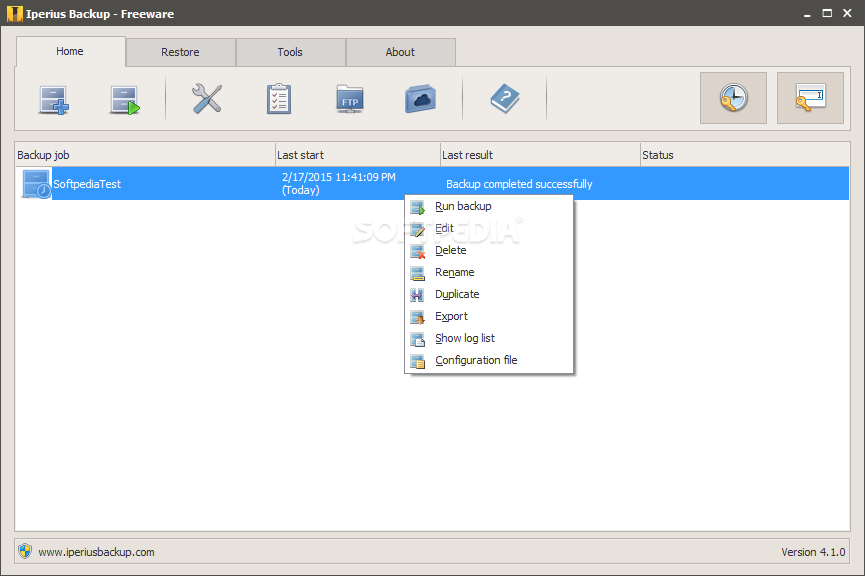Switch to the Home tab
The width and height of the screenshot is (865, 576).
coord(71,51)
